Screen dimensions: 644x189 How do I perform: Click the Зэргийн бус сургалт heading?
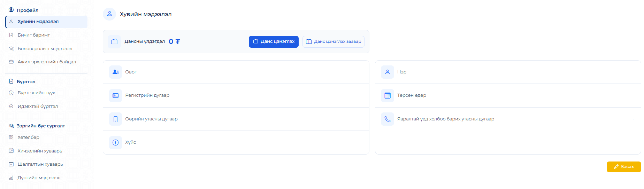pyautogui.click(x=41, y=126)
